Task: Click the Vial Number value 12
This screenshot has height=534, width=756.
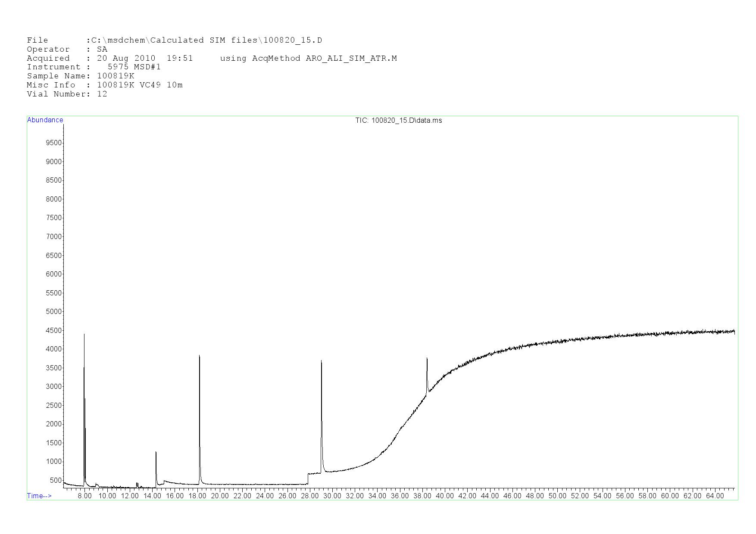Action: coord(102,94)
